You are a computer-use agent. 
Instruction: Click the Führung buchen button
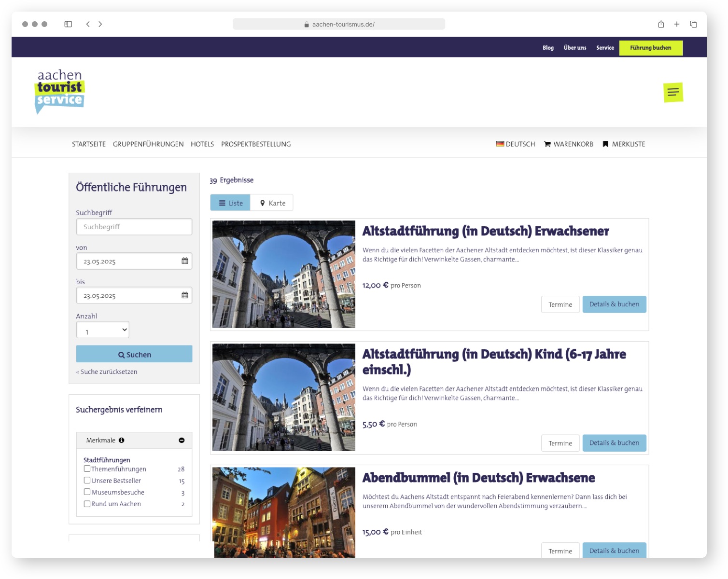click(651, 48)
